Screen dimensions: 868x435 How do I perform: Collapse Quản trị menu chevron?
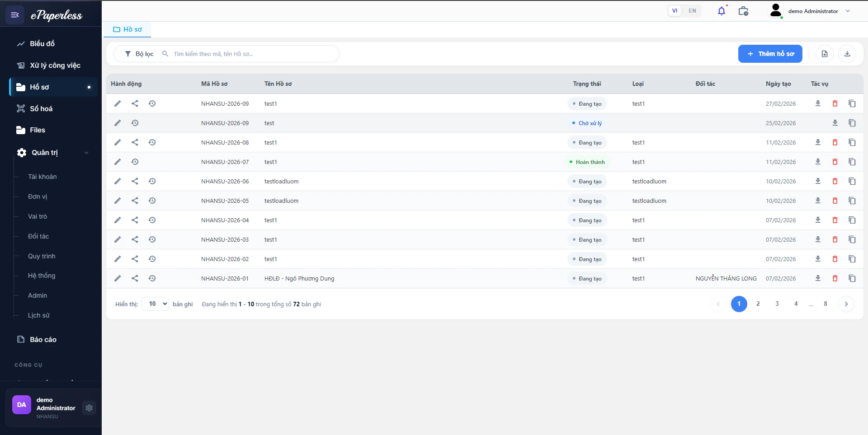click(86, 153)
